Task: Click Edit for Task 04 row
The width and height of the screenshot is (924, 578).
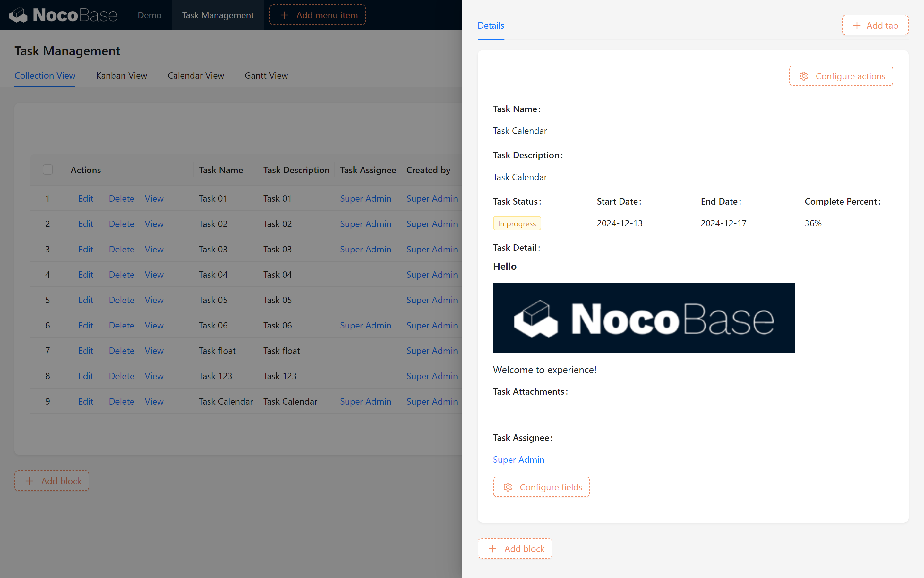Action: coord(86,275)
